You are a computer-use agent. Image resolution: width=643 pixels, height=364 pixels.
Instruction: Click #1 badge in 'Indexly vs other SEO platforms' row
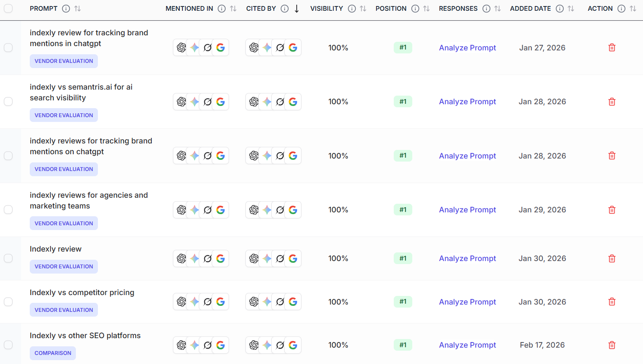point(403,345)
